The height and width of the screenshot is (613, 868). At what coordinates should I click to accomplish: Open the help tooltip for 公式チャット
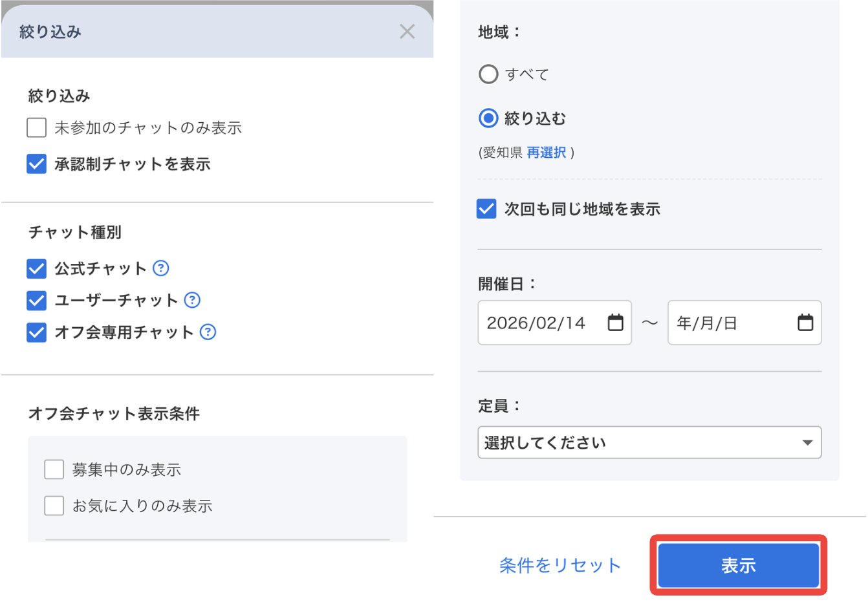pyautogui.click(x=160, y=268)
